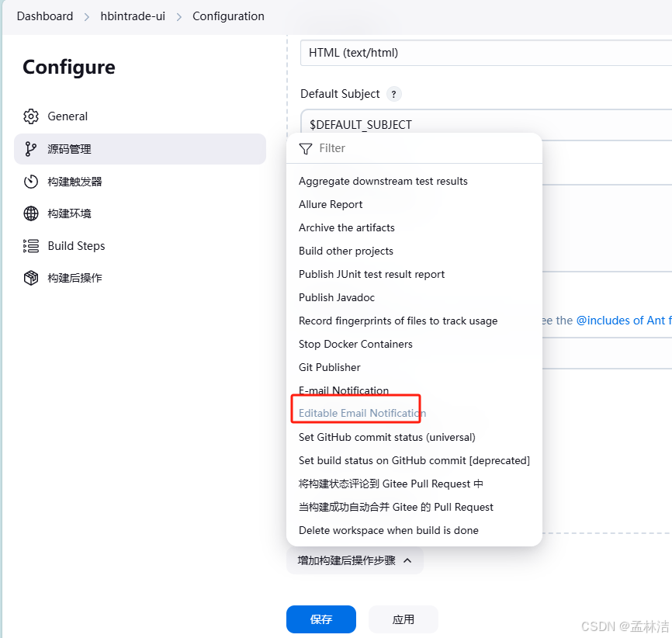This screenshot has width=672, height=638.
Task: Select Publish JUnit test result report
Action: (372, 275)
